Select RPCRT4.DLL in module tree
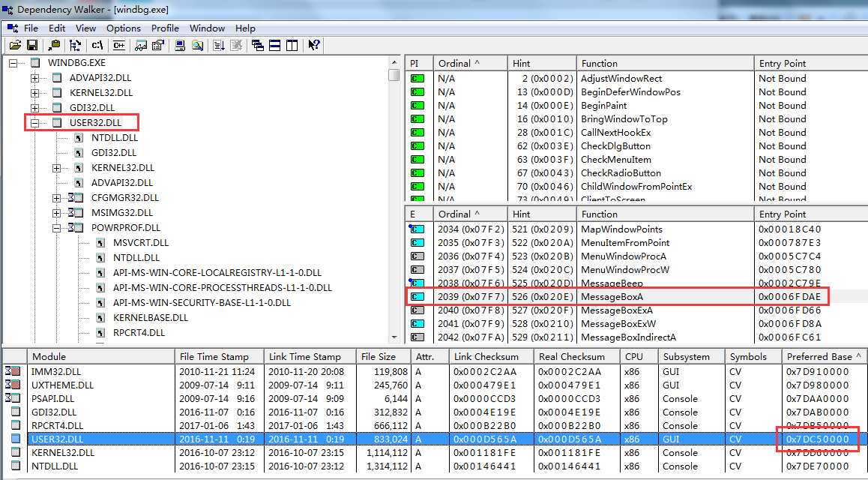Screen dimensions: 868x480 (139, 333)
